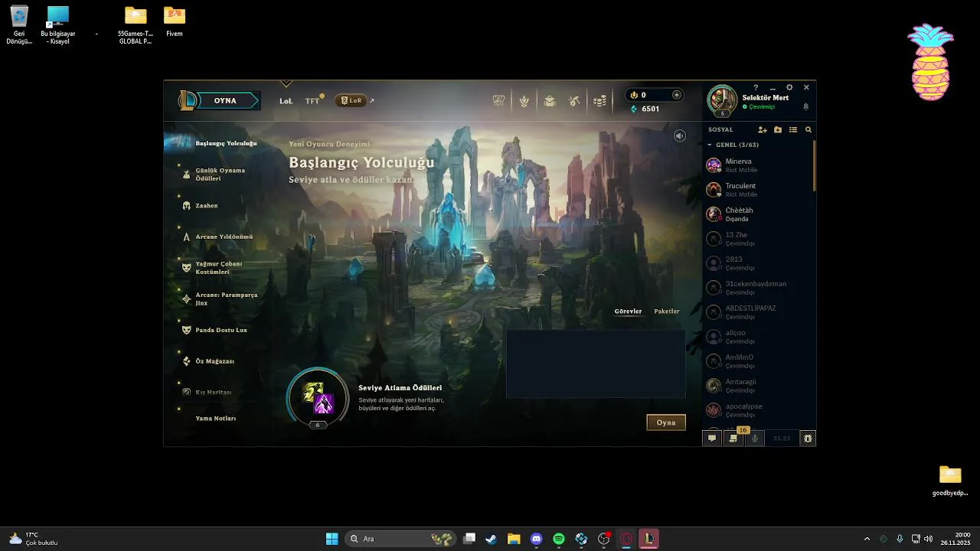Select friend ABDESTLIPAPAZ in list
This screenshot has width=980, height=551.
pyautogui.click(x=758, y=312)
